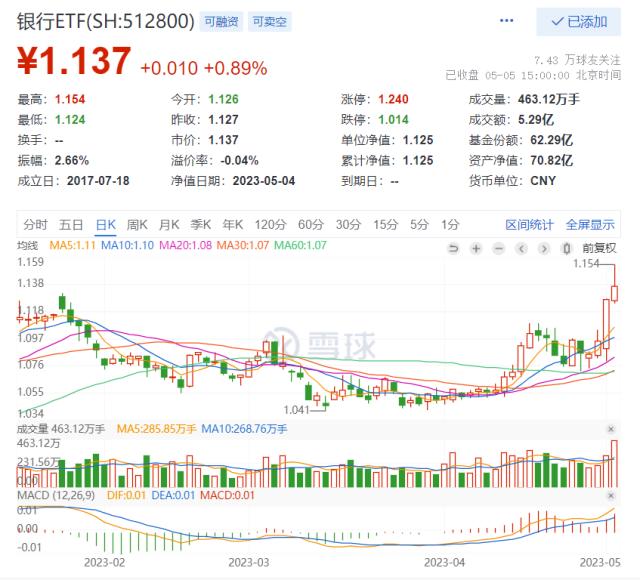Click the 成交额 5.29亿 value
Screen dimensions: 640x580
(536, 120)
